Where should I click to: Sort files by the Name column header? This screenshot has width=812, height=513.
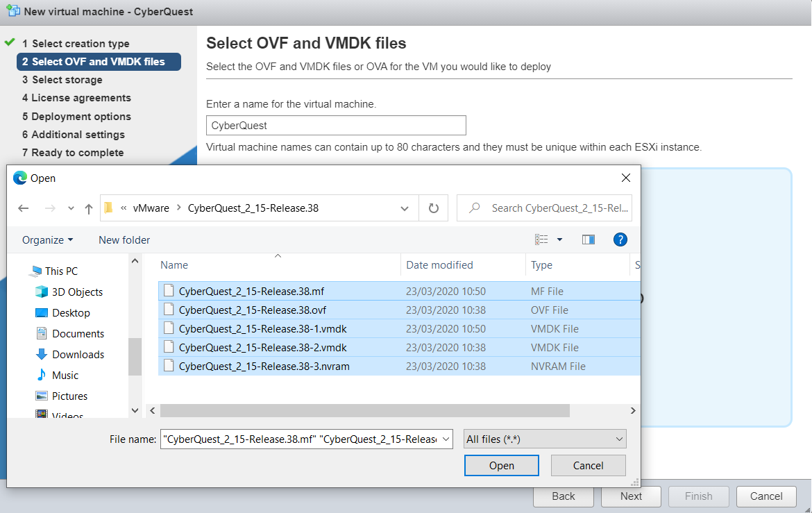pyautogui.click(x=174, y=264)
